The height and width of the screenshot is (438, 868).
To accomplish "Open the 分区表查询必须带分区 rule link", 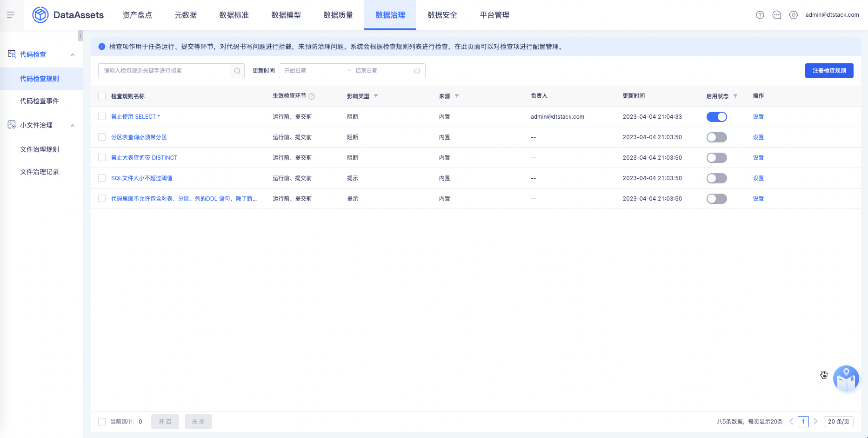I will click(x=139, y=137).
